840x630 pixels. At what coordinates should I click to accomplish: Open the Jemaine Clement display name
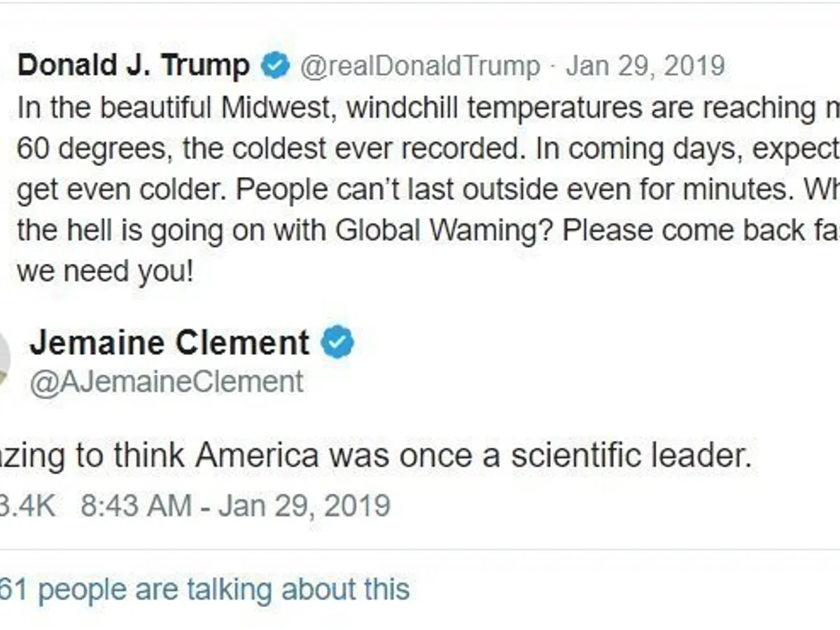point(169,343)
